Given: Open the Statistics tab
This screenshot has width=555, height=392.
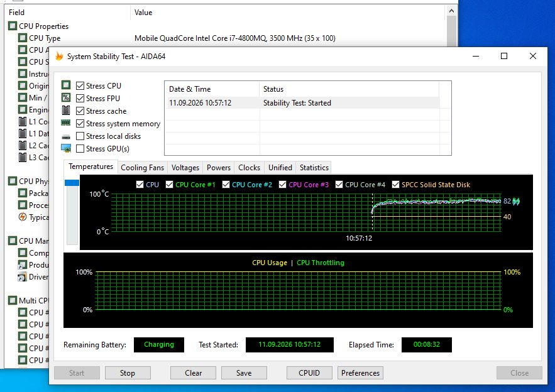Looking at the screenshot, I should (x=314, y=168).
